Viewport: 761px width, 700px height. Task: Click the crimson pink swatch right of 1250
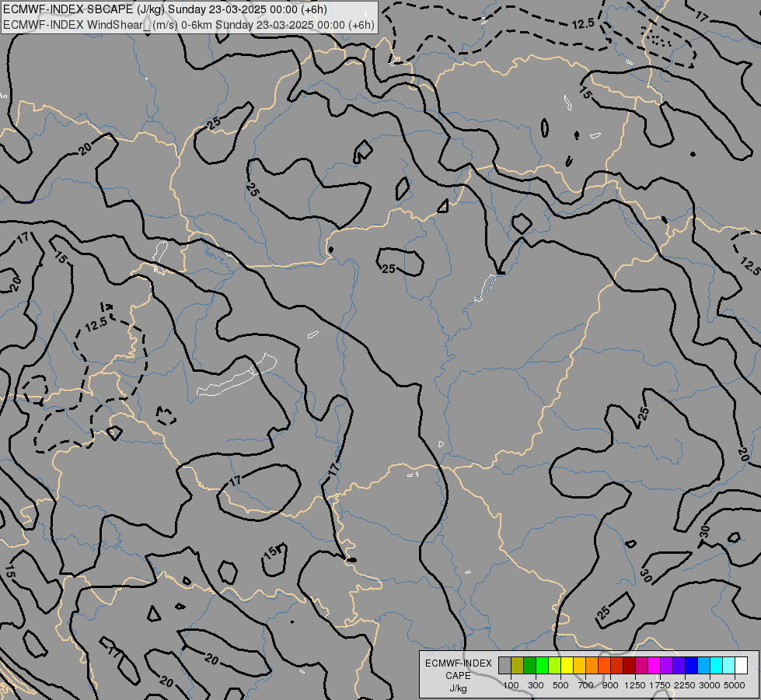tap(641, 666)
